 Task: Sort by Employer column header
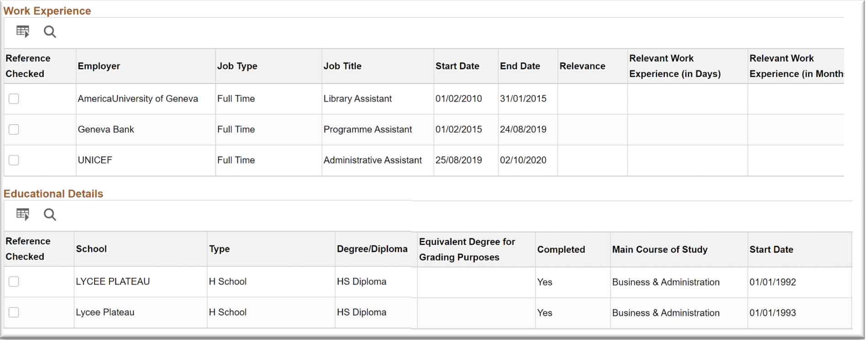[x=99, y=66]
